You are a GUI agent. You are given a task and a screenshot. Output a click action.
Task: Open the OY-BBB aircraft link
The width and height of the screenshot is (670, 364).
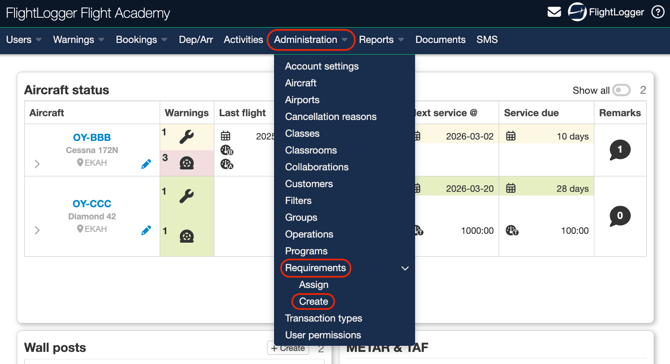tap(92, 138)
